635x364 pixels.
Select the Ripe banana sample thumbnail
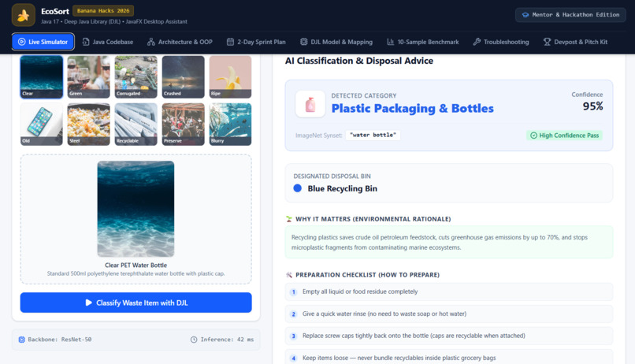click(230, 77)
